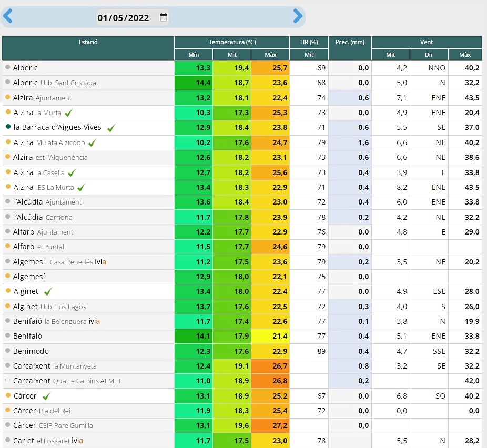The image size is (487, 448).
Task: Open the Alberic station row
Action: click(25, 68)
